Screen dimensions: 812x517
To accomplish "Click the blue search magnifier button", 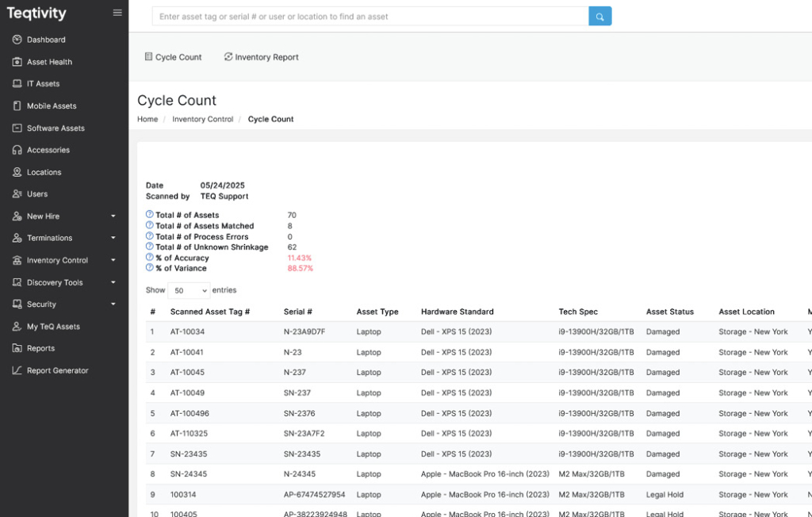I will (599, 16).
